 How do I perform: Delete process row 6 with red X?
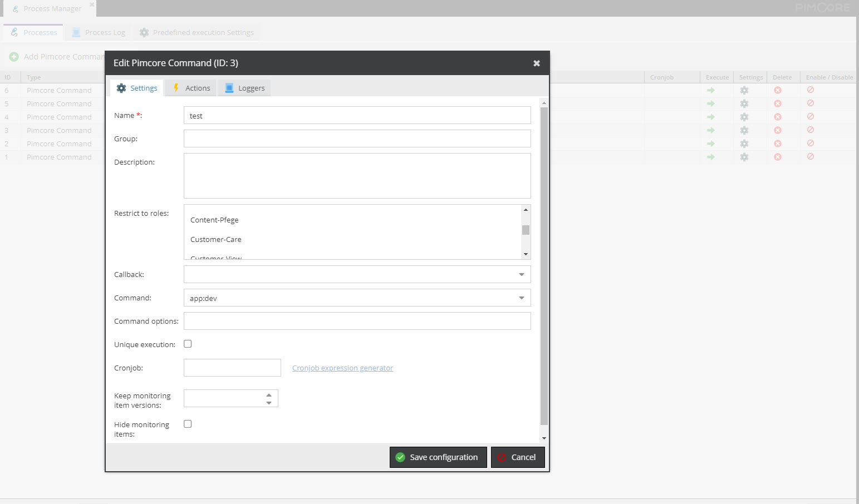click(x=778, y=90)
